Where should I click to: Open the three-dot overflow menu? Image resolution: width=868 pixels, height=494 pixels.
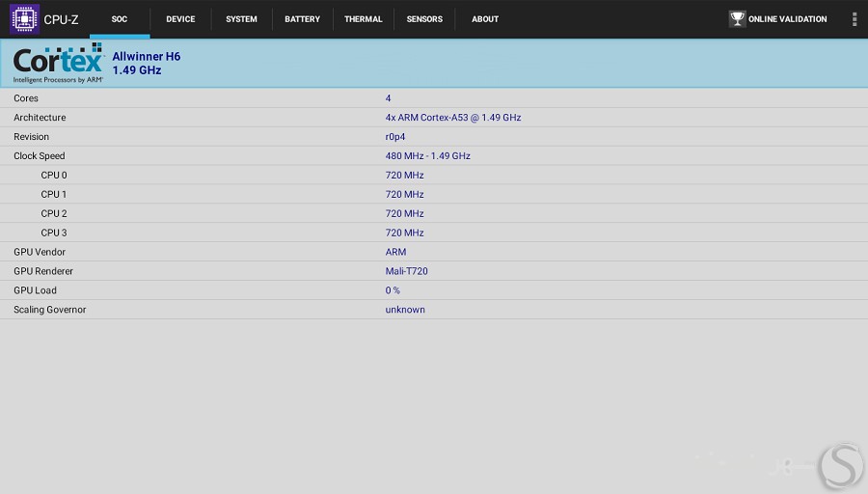click(854, 19)
